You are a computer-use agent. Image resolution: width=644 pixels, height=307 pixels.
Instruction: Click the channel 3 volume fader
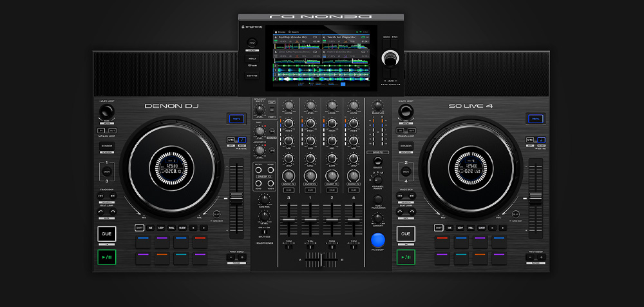(289, 221)
